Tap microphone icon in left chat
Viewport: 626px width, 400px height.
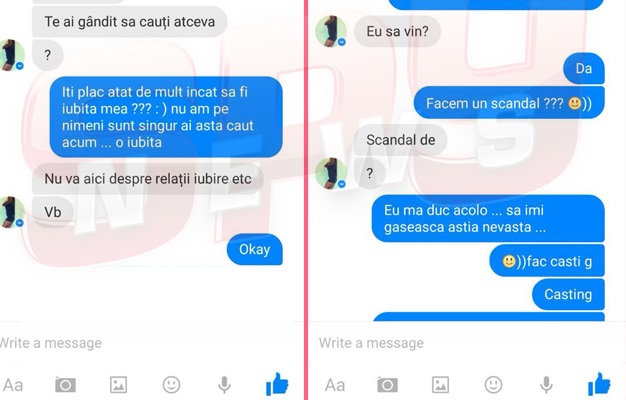224,385
